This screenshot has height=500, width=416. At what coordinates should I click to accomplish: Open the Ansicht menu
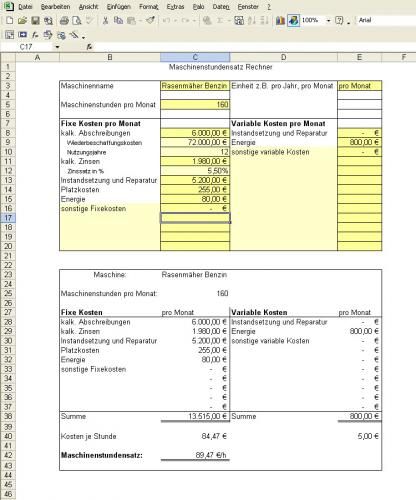[88, 7]
